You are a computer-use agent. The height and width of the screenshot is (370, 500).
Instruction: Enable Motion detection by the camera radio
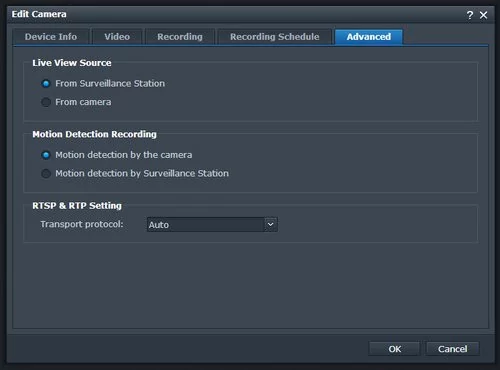pos(46,155)
